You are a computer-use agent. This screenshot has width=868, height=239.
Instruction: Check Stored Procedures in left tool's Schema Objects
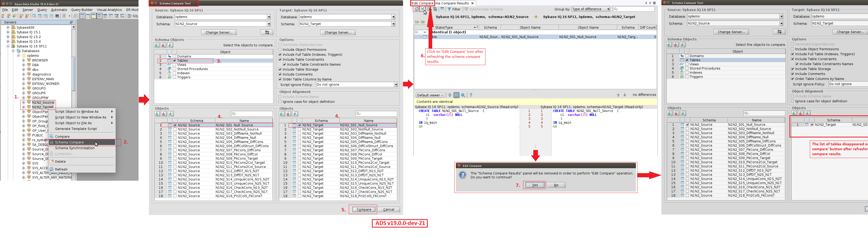(175, 69)
